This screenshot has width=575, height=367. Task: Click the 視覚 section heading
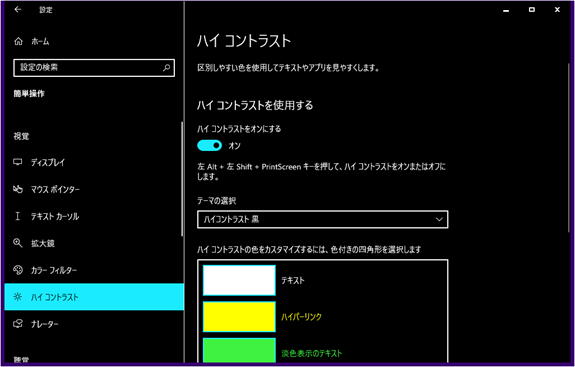(21, 136)
